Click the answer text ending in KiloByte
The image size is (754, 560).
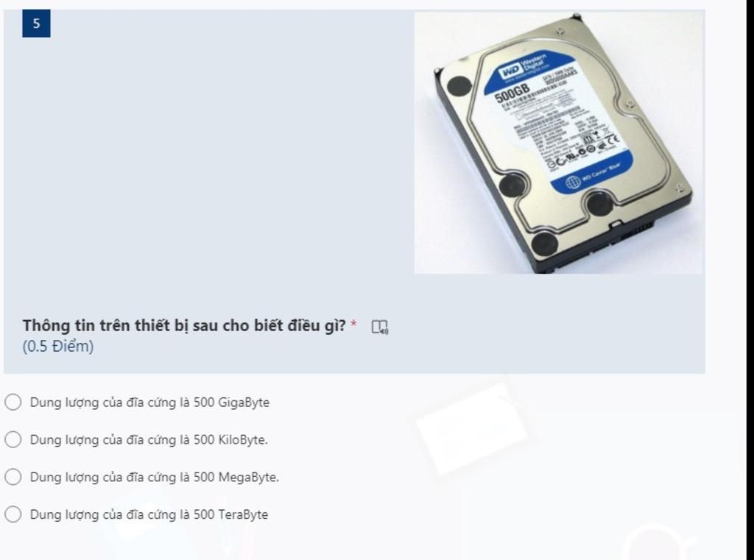(x=149, y=440)
